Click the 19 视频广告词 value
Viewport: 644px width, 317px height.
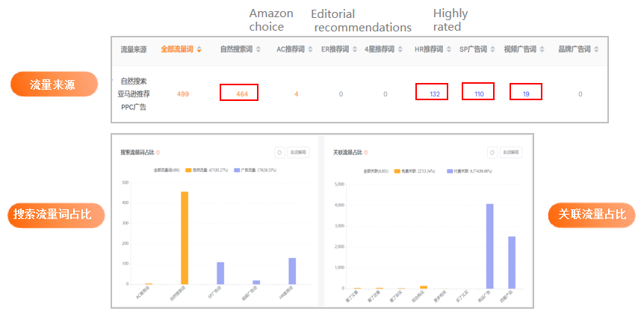point(526,94)
